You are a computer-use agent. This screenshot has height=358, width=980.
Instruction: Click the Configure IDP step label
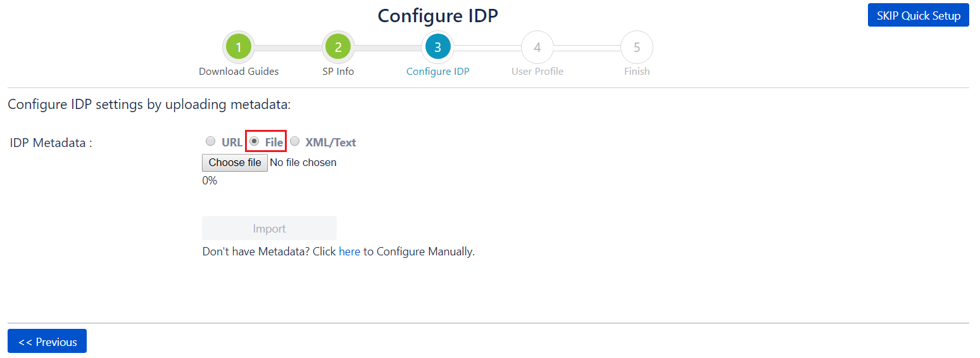[438, 72]
